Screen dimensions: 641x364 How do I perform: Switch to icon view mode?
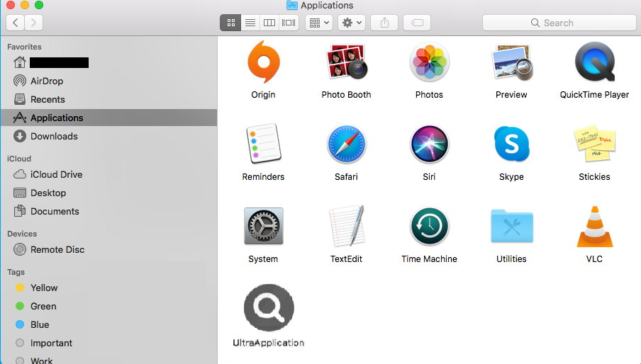pyautogui.click(x=230, y=23)
